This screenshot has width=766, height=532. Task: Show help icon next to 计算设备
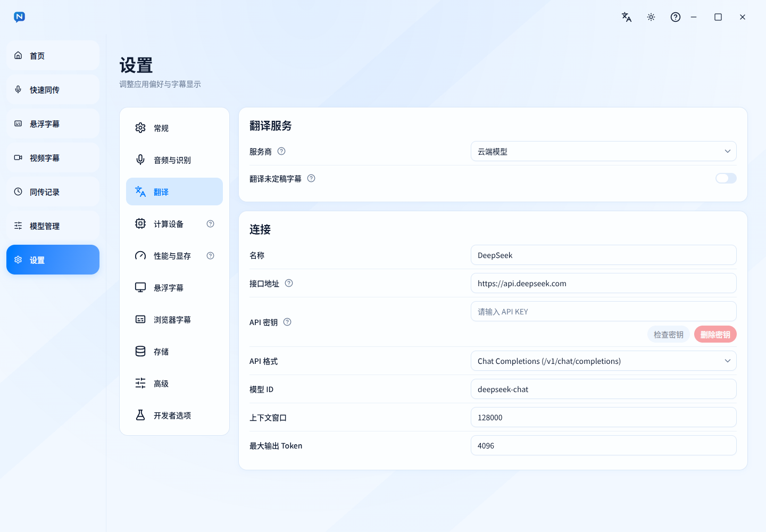coord(211,224)
